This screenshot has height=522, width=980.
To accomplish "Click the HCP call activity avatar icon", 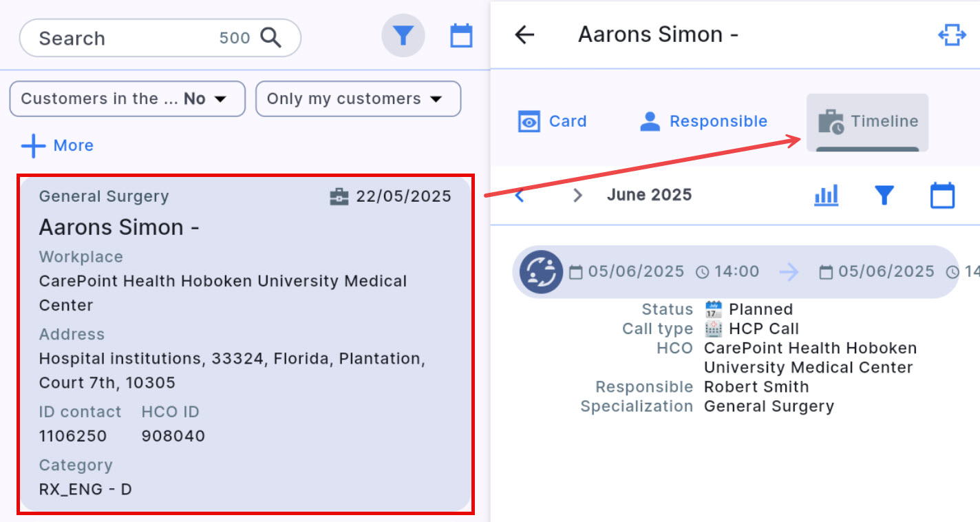I will [x=542, y=272].
